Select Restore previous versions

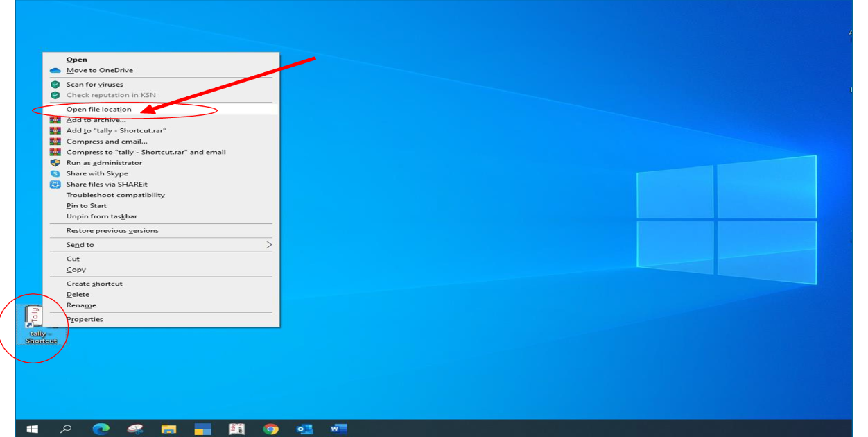162,231
